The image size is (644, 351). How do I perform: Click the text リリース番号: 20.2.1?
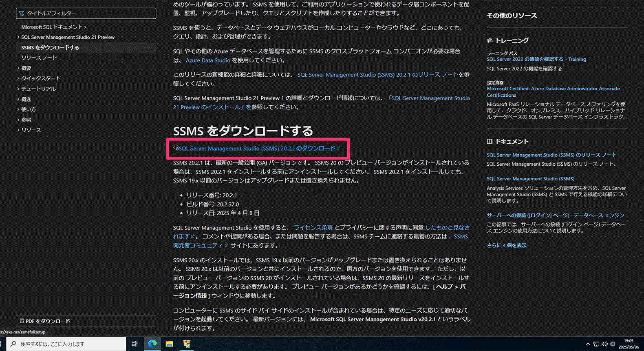coord(212,195)
